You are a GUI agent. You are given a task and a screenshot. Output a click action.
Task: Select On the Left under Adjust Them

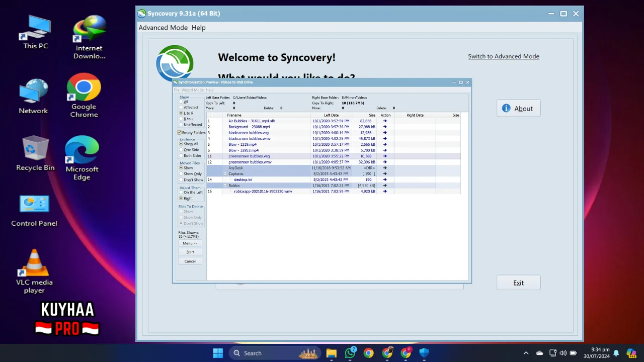coord(191,193)
